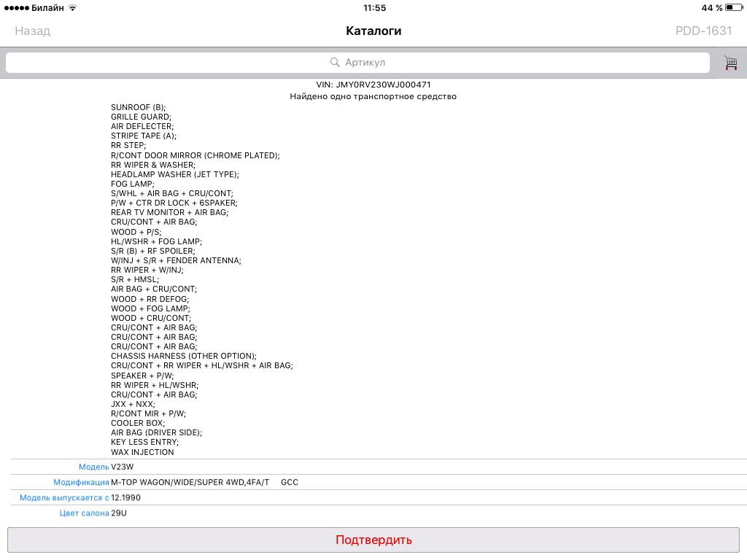Select the RR STEP; line
Screen dimensions: 747x560
(x=128, y=146)
